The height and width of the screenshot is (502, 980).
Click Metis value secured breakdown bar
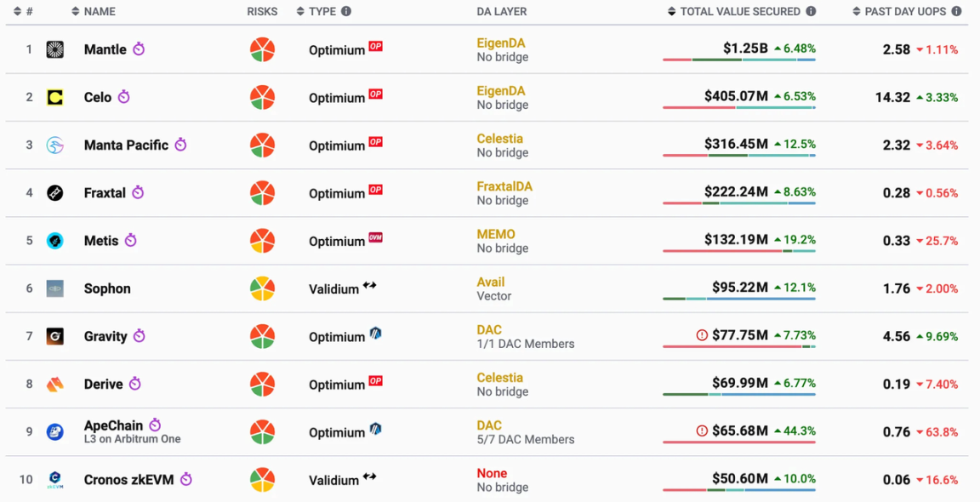[x=738, y=251]
